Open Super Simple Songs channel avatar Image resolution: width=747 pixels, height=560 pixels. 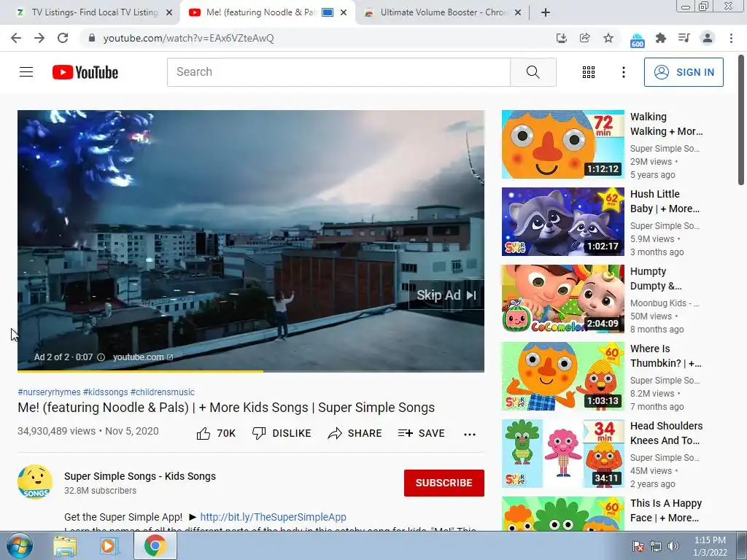35,482
